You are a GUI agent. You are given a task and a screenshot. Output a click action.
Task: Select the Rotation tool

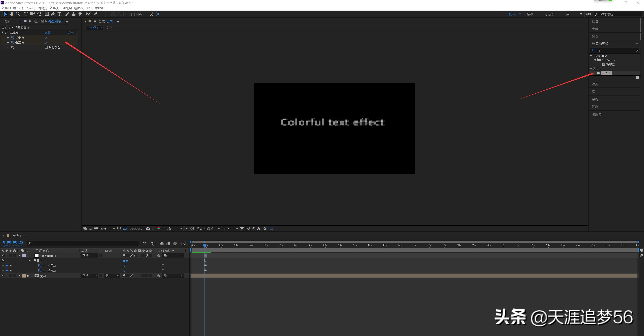coord(26,14)
